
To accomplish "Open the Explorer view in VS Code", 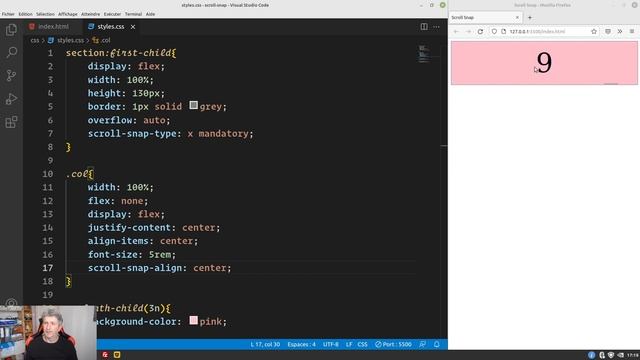I will pyautogui.click(x=11, y=29).
